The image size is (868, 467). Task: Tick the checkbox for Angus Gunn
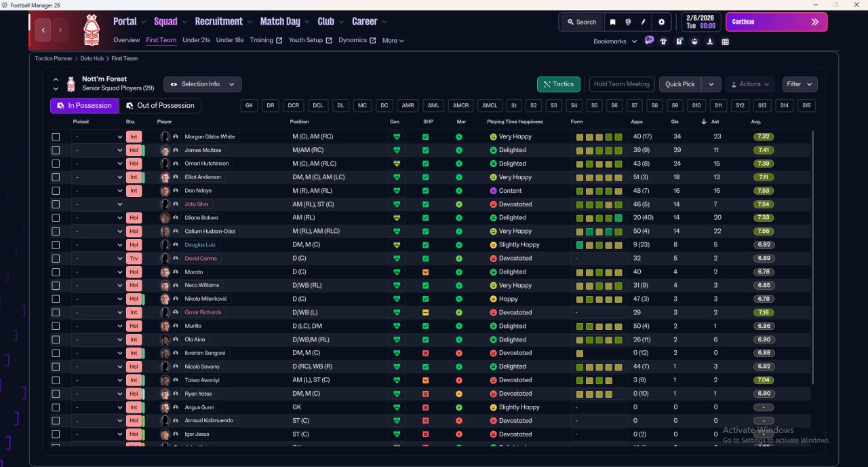click(x=56, y=407)
